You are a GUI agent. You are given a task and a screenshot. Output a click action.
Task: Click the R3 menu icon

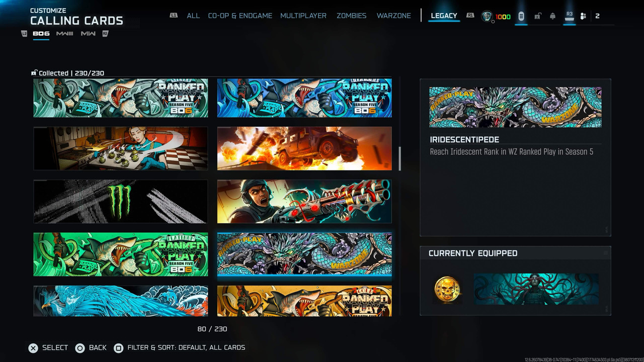coord(569,16)
